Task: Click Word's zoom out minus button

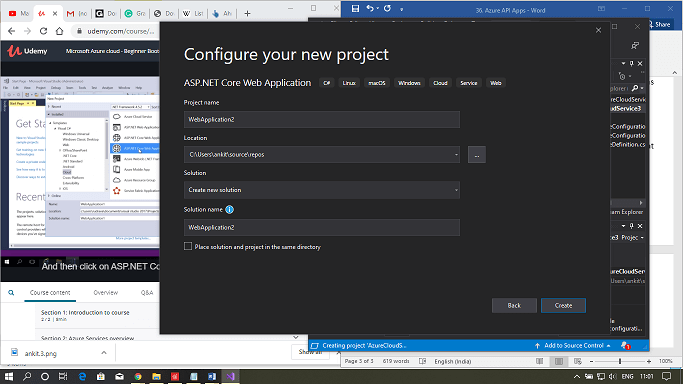Action: (x=592, y=361)
